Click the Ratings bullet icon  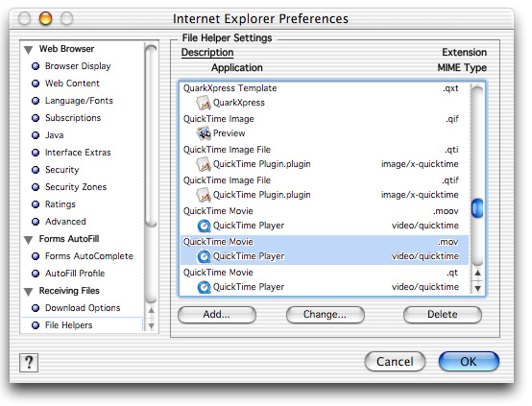tap(36, 204)
